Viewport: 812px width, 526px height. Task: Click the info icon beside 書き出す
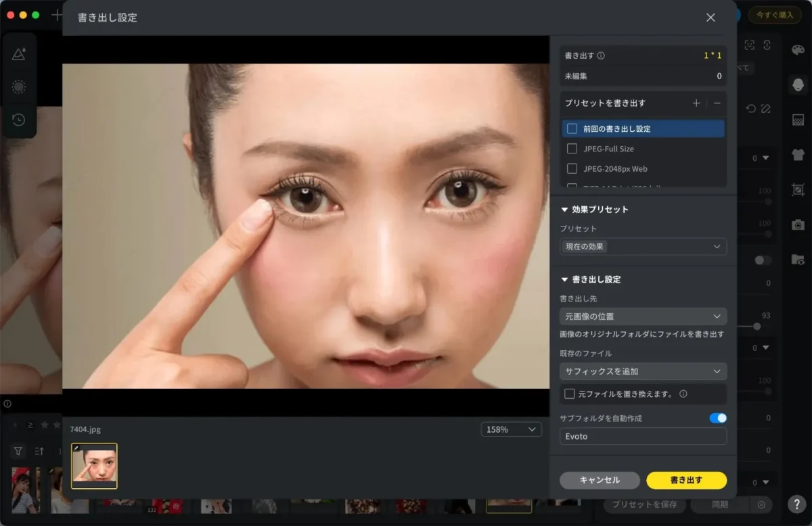point(601,56)
